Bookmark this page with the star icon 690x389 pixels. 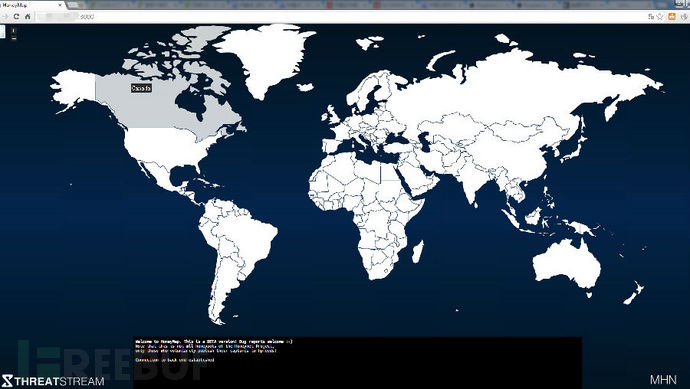[x=660, y=16]
